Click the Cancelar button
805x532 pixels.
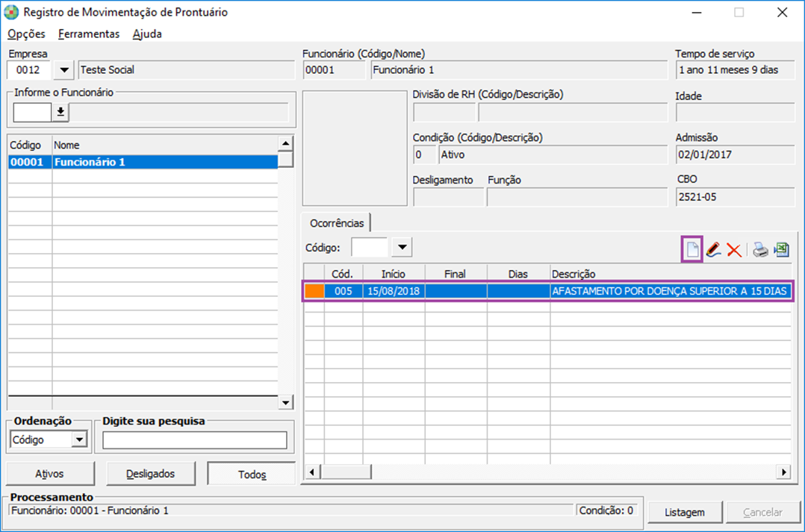click(x=762, y=512)
